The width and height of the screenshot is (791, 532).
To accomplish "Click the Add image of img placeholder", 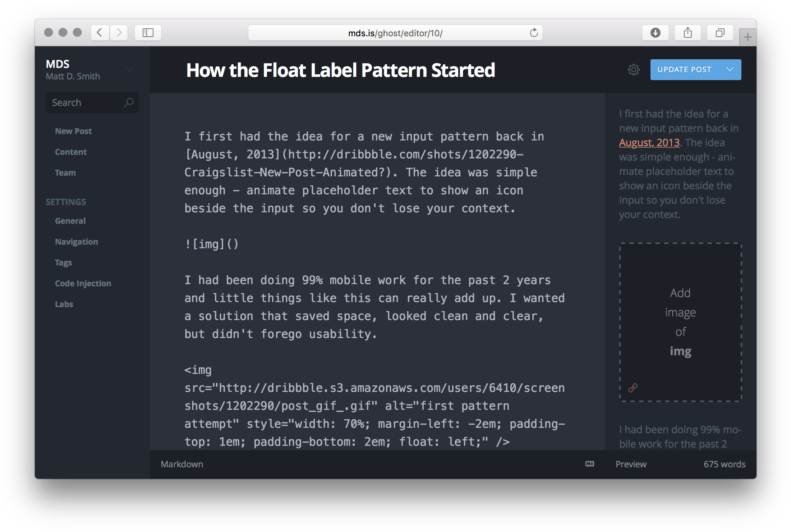I will (x=680, y=321).
